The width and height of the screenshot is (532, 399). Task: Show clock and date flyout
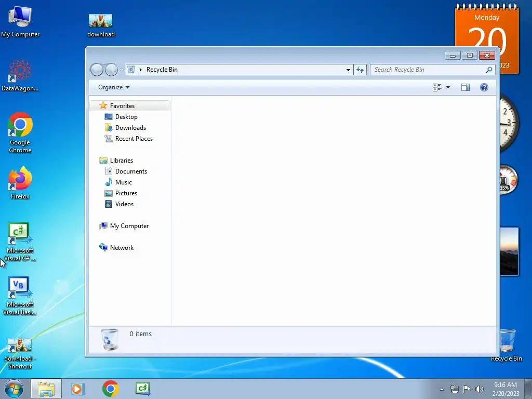coord(506,389)
